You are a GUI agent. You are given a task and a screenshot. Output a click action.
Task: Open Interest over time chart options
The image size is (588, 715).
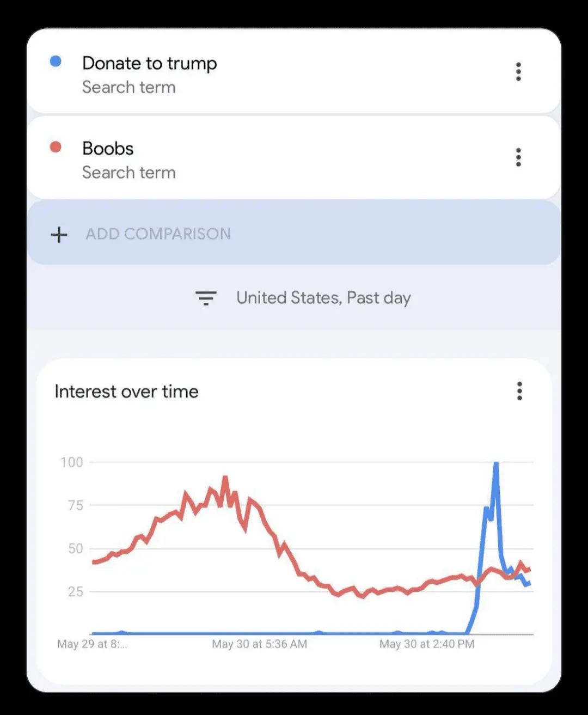519,391
